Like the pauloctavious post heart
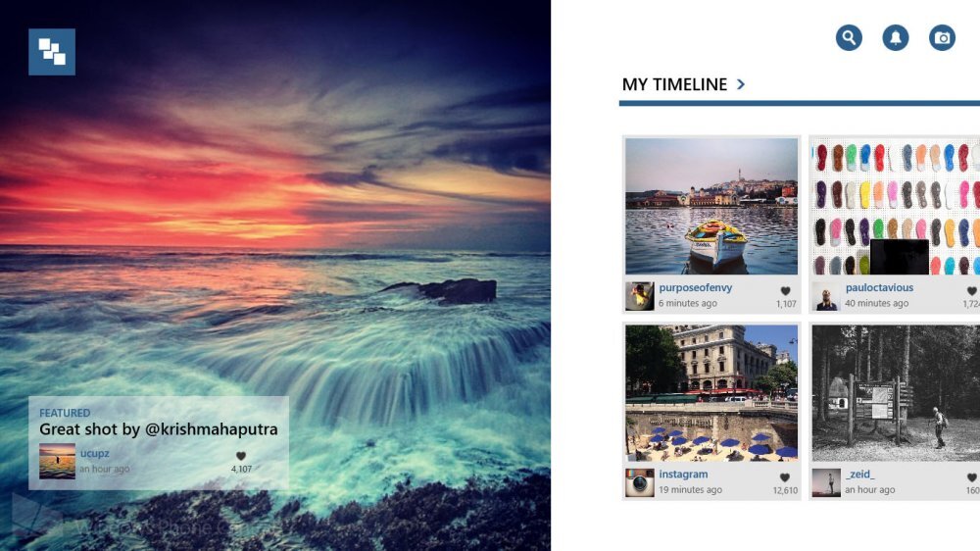The image size is (980, 551). [x=972, y=291]
